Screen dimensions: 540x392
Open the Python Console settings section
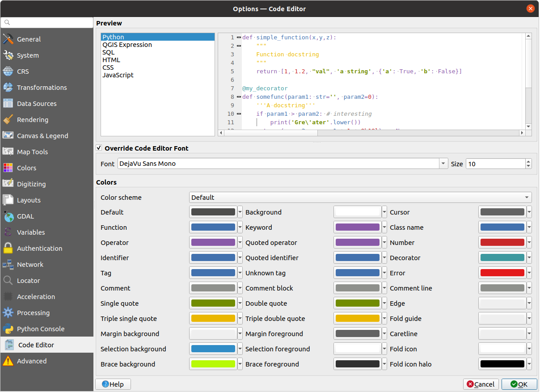[8, 329]
